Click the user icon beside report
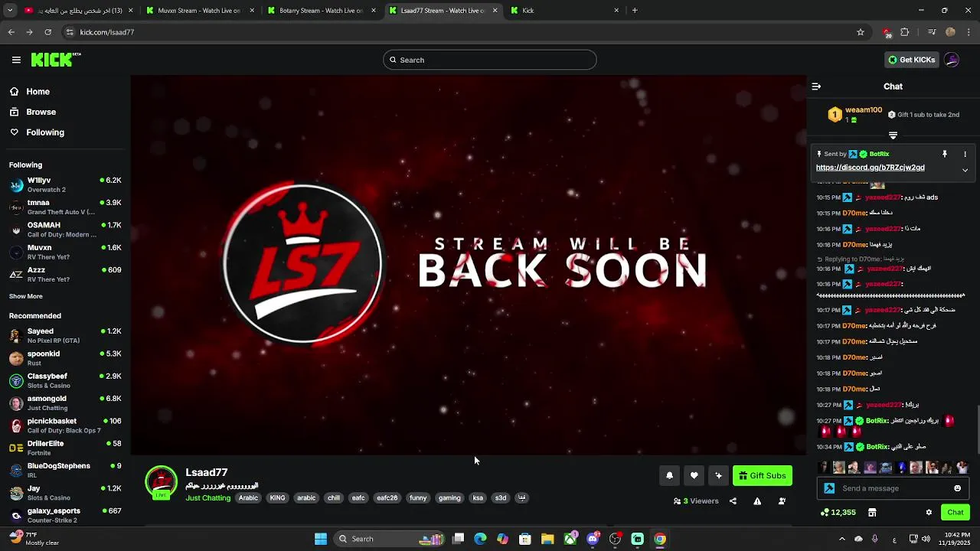 (x=782, y=501)
